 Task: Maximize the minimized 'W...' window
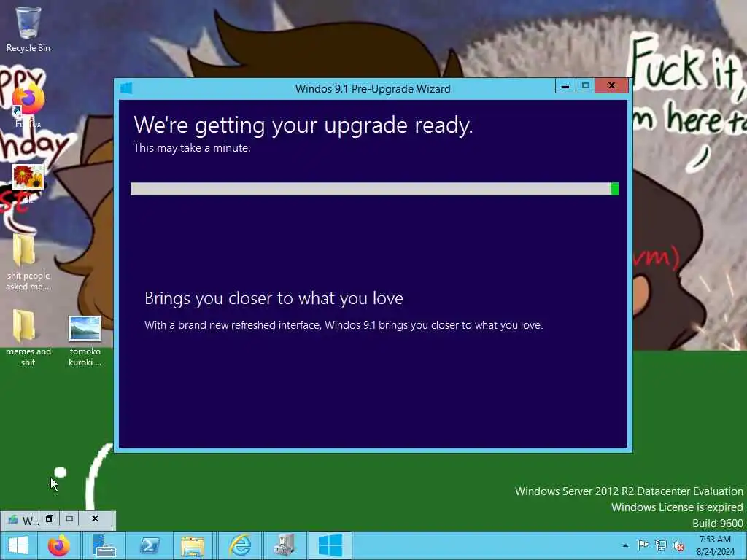click(x=69, y=518)
